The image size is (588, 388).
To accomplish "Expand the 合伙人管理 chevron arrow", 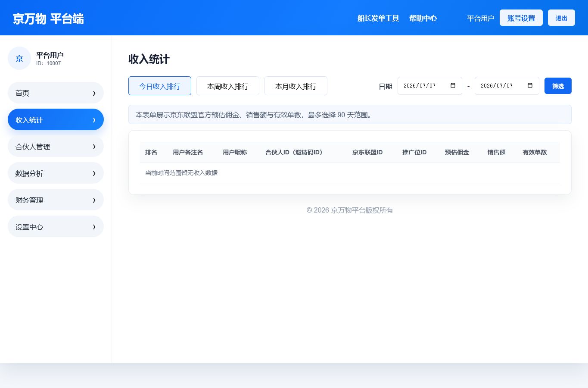I will pyautogui.click(x=94, y=147).
